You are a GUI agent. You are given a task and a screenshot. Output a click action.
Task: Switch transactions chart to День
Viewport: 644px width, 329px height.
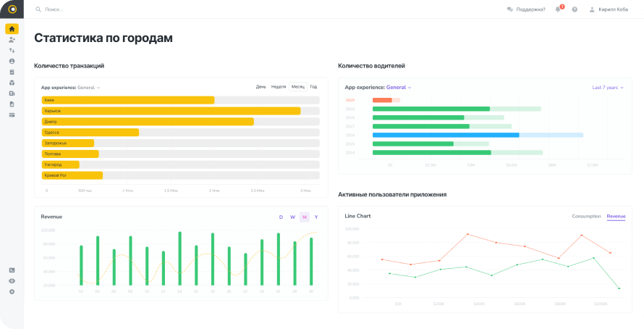point(260,87)
